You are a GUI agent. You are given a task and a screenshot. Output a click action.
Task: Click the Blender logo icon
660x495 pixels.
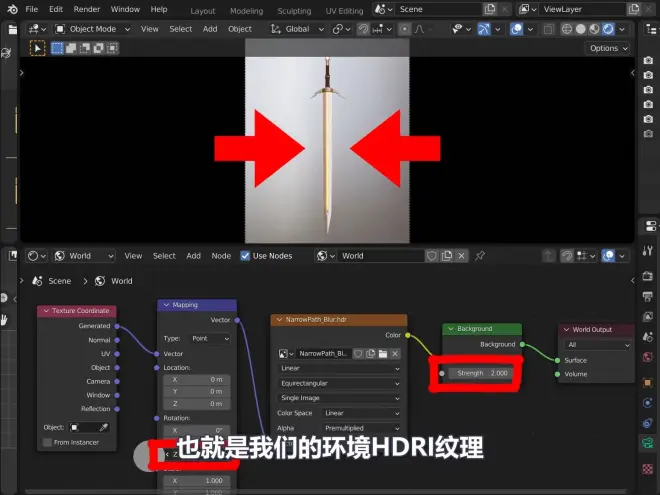click(12, 9)
